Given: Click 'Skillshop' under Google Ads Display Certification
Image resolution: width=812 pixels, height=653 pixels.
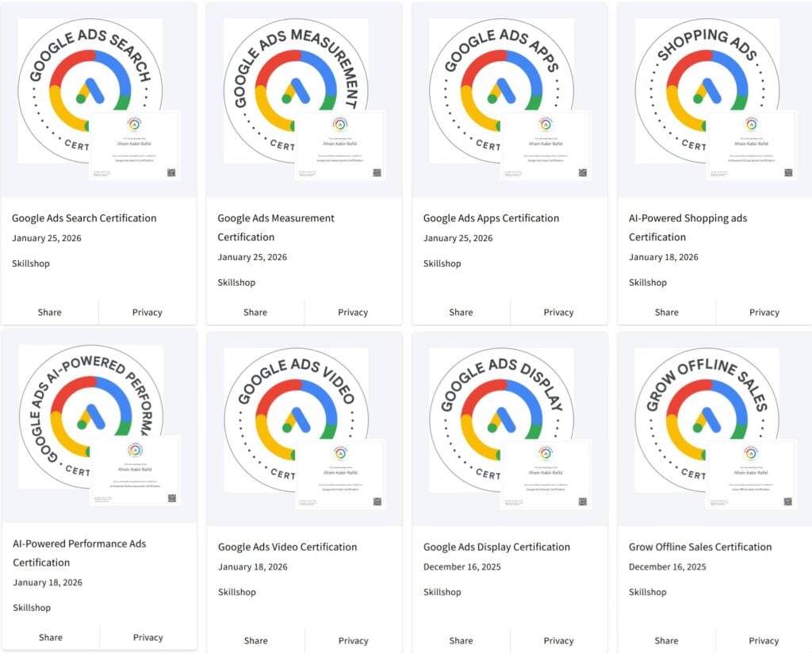Looking at the screenshot, I should (x=442, y=592).
